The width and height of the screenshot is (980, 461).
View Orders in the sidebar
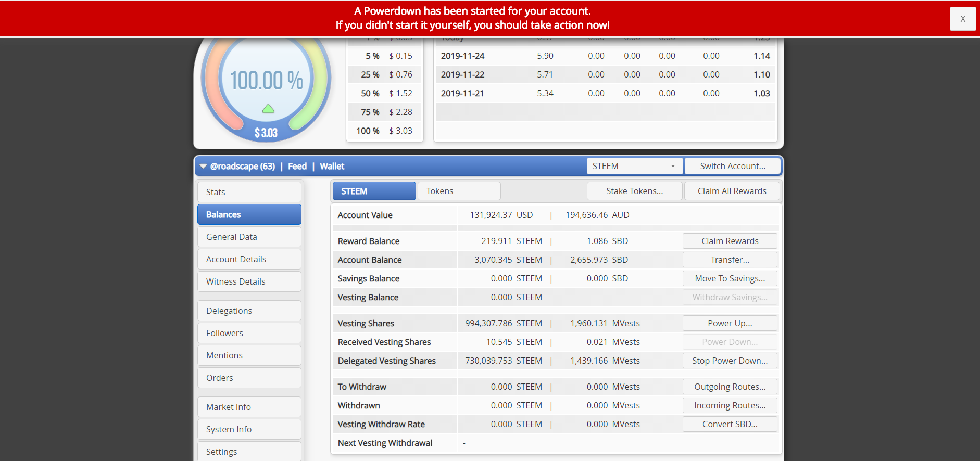(x=249, y=378)
